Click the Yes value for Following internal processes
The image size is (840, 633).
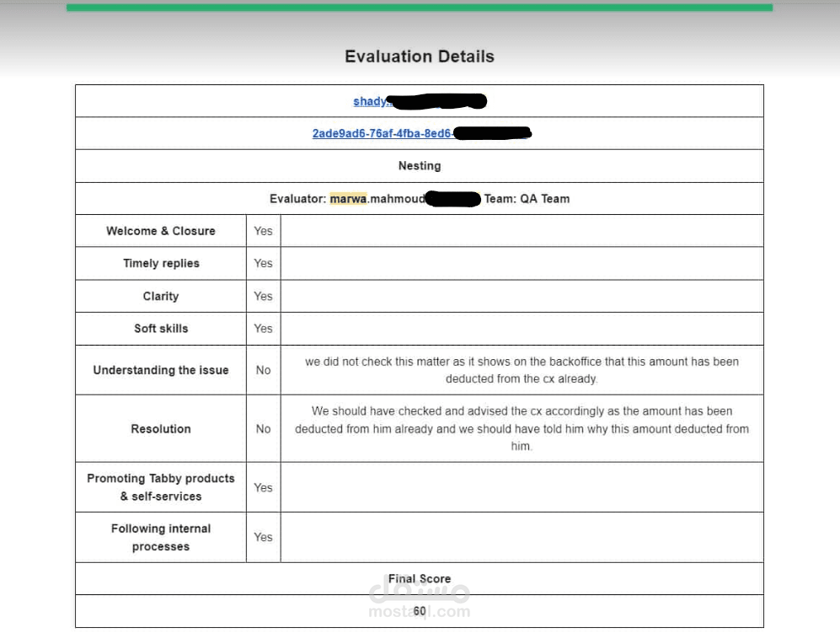point(263,537)
